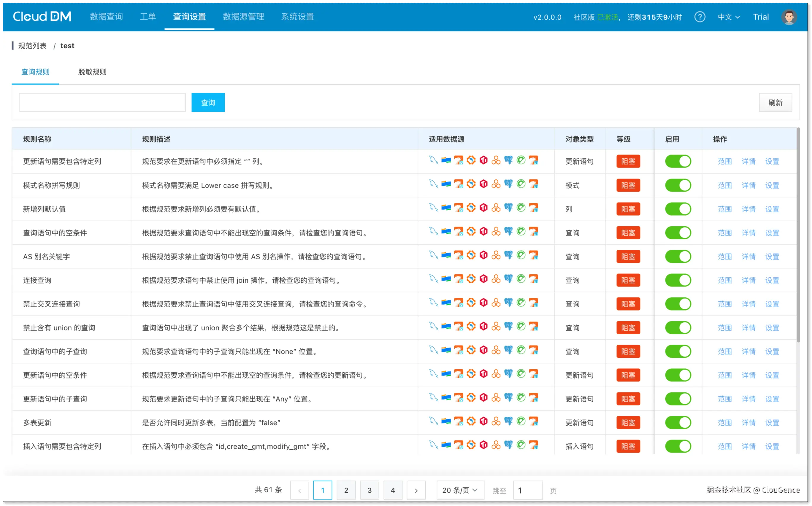Click PostgreSQL elephant icon in 新增列默认值 row
Image resolution: width=812 pixels, height=506 pixels.
(x=508, y=208)
